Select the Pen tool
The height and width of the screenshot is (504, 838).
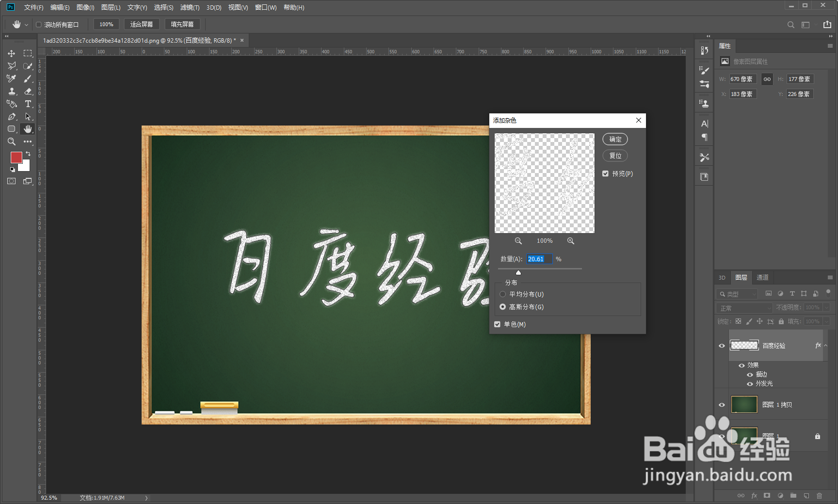pos(11,116)
